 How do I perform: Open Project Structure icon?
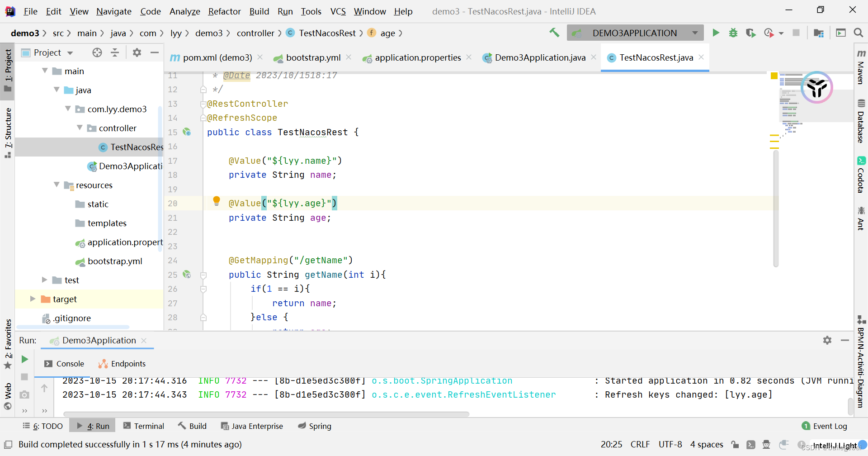pyautogui.click(x=818, y=33)
